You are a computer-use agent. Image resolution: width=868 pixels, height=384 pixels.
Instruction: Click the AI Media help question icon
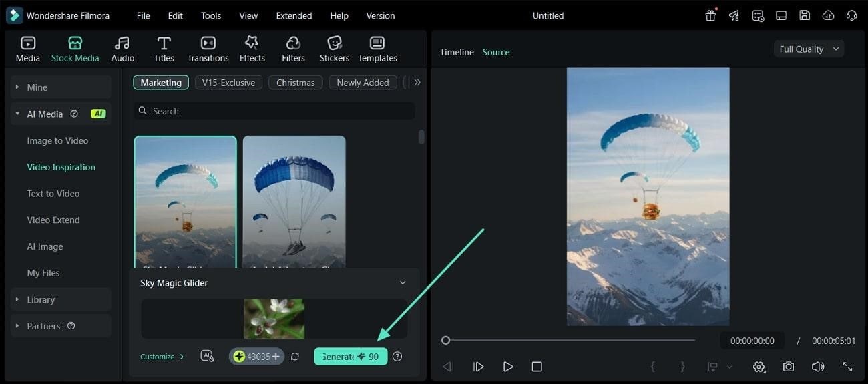coord(74,114)
